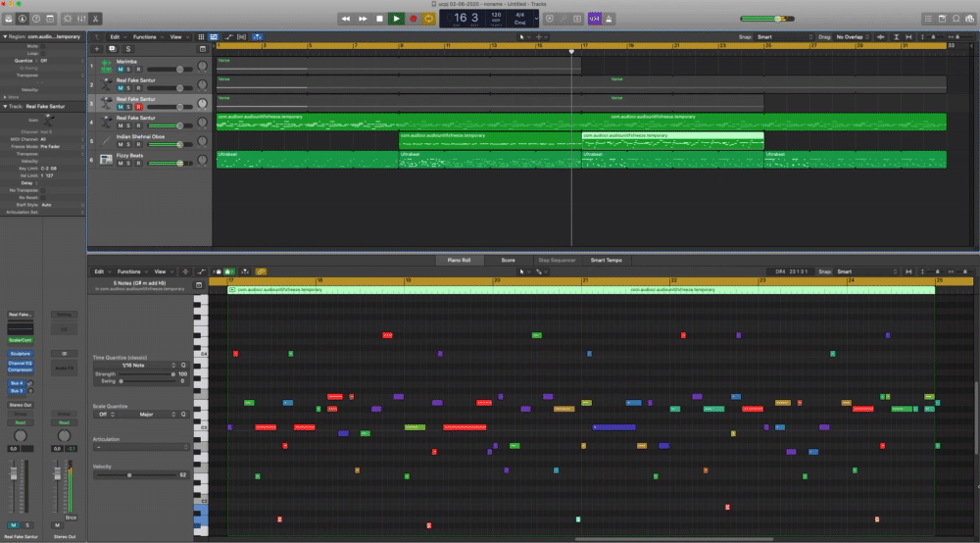Switch to the Smart Tempo tab
The height and width of the screenshot is (543, 980).
(605, 260)
